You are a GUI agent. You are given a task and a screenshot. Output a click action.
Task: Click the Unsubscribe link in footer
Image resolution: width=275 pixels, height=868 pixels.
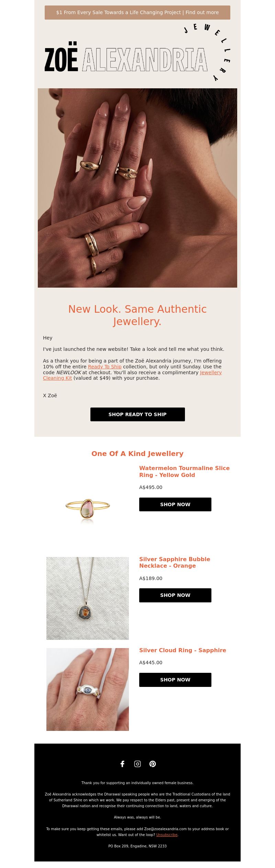167,835
